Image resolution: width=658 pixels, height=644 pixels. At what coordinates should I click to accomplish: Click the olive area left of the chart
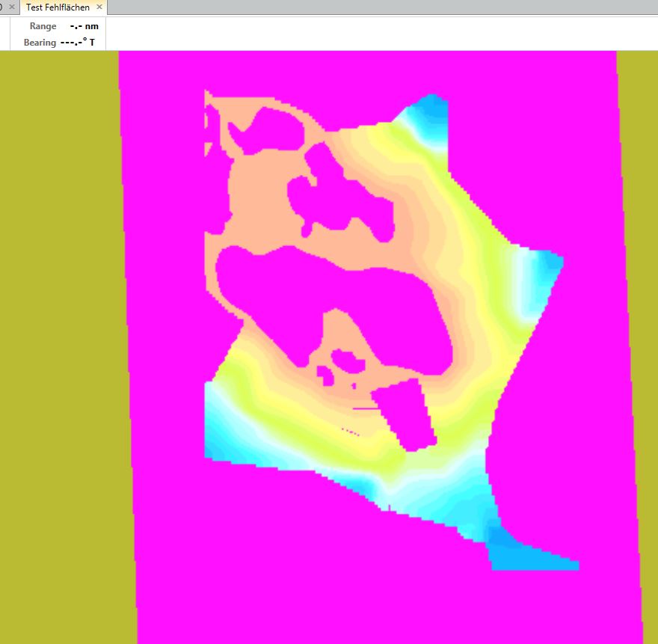[x=60, y=337]
